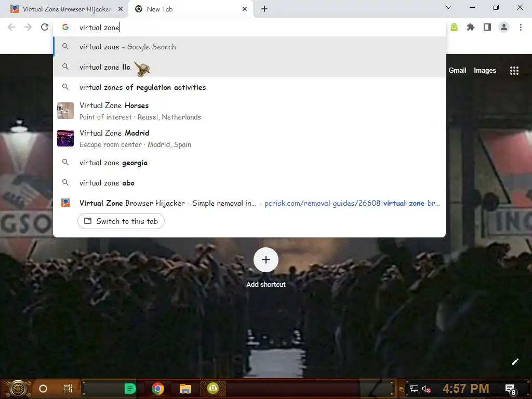Switch to the Virtual Zone Browser Hijacker tab

point(64,9)
